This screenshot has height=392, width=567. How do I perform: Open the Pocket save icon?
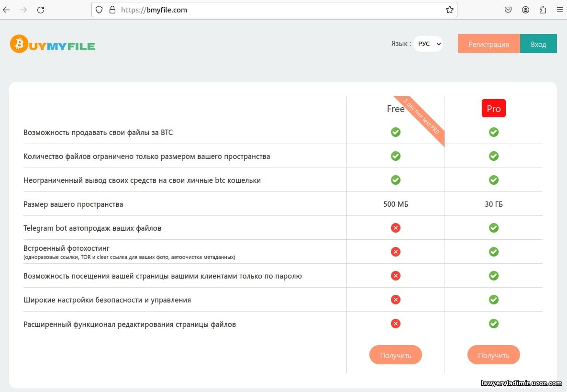508,10
